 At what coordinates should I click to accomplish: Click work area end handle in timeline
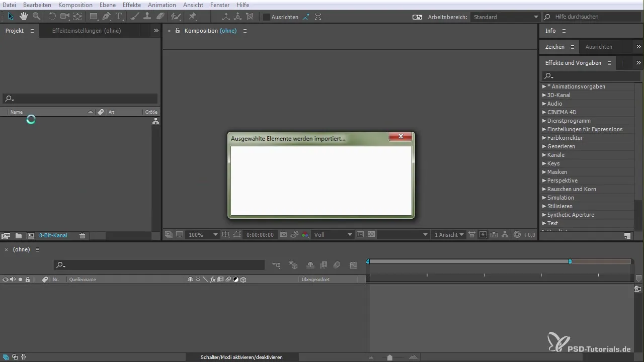pos(570,261)
